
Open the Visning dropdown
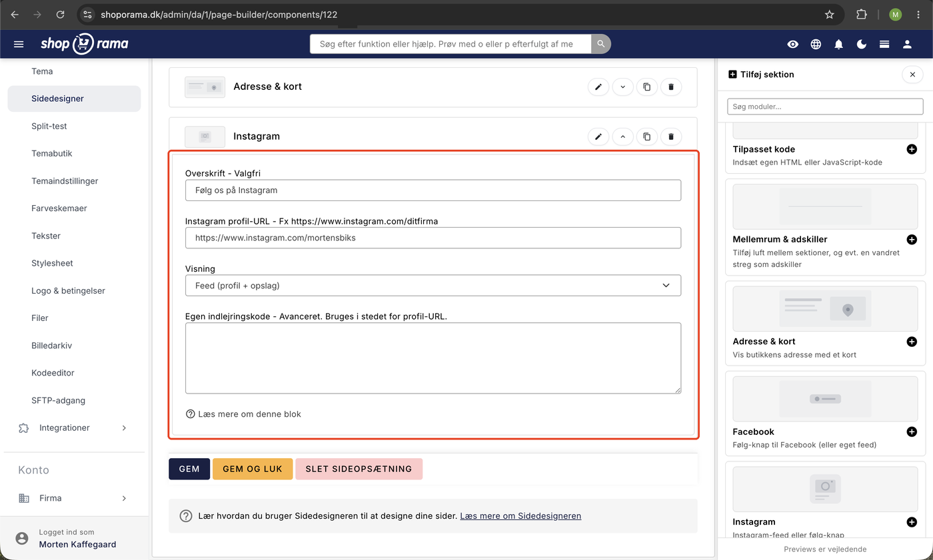click(433, 285)
